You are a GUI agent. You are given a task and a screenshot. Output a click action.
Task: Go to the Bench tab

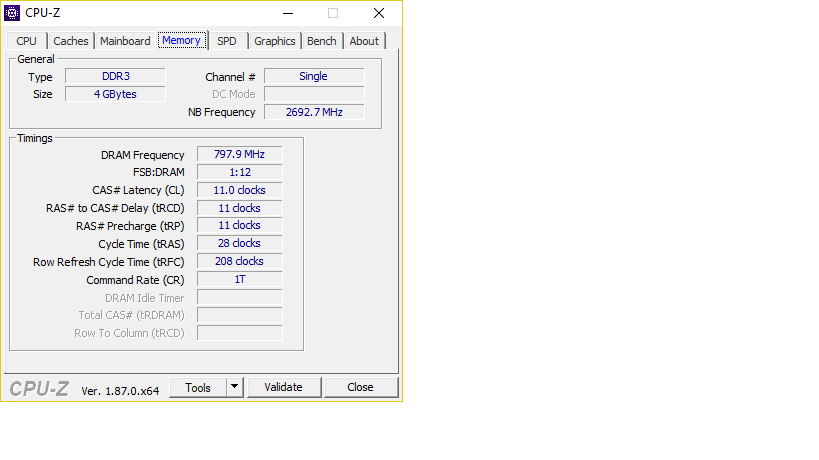pyautogui.click(x=321, y=41)
